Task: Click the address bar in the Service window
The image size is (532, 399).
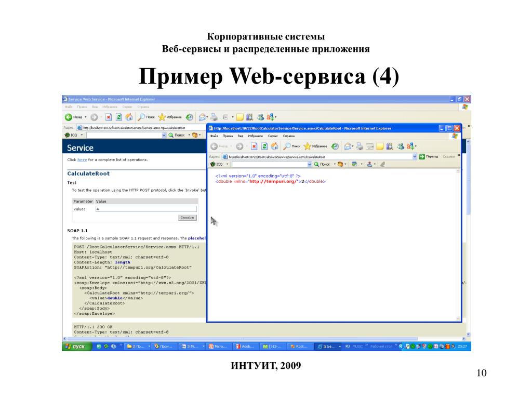Action: (x=141, y=128)
